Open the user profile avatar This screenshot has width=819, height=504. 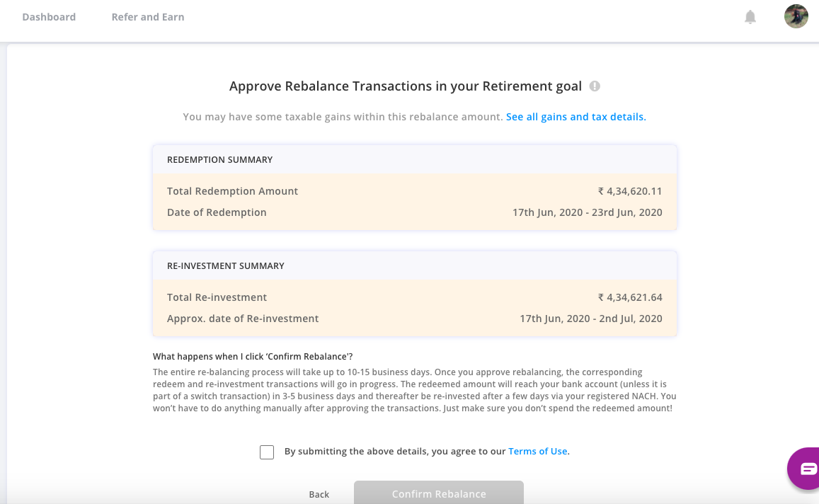click(796, 16)
